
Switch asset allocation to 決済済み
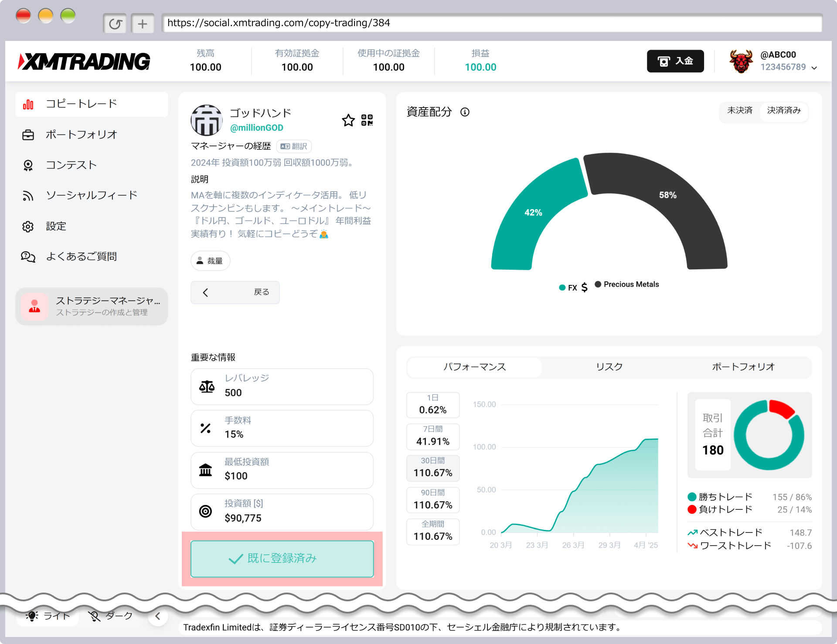coord(784,111)
